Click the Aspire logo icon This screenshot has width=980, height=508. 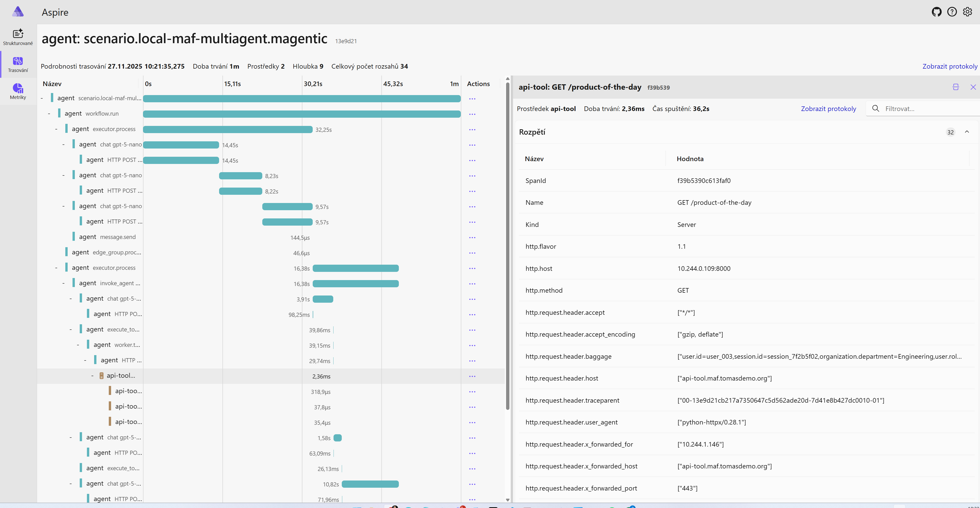[x=18, y=12]
